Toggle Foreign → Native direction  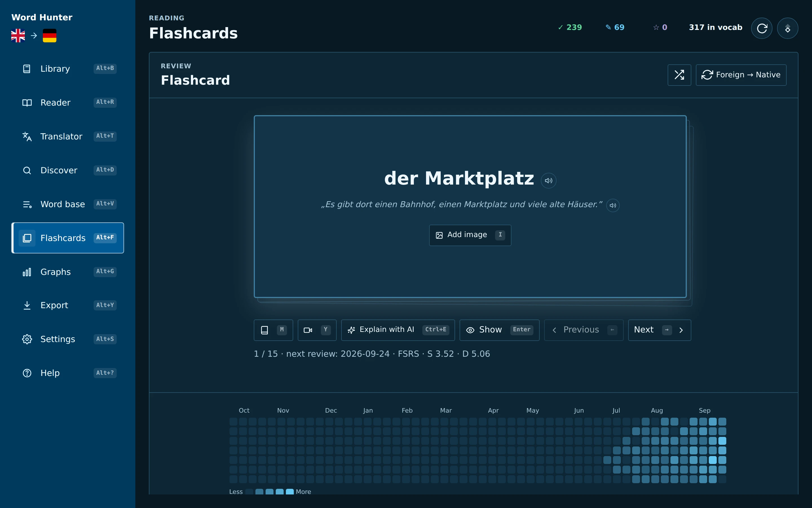pos(741,75)
